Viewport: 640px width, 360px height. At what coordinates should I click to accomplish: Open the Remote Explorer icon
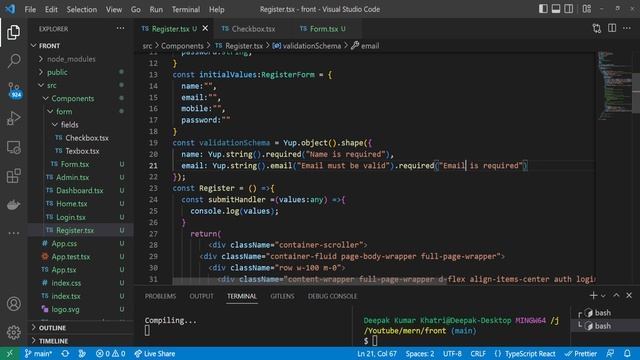[13, 147]
